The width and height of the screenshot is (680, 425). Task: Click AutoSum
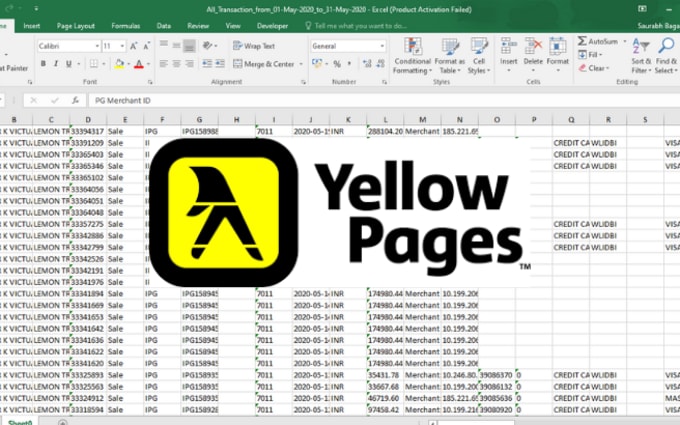(x=598, y=42)
